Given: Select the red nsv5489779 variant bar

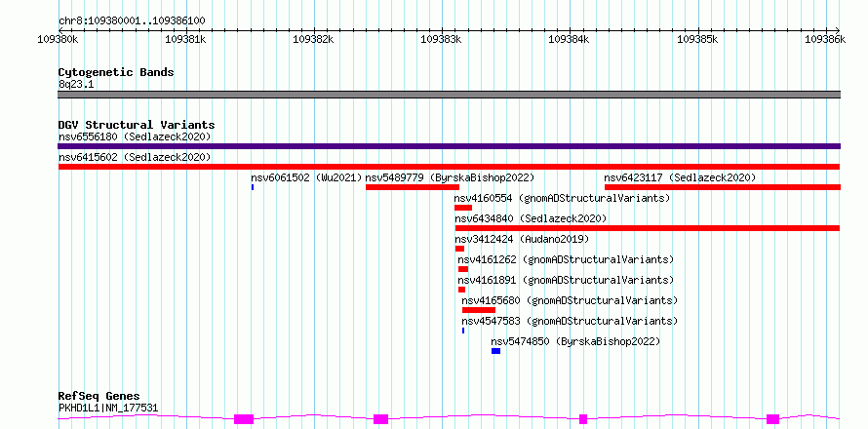Looking at the screenshot, I should (413, 187).
